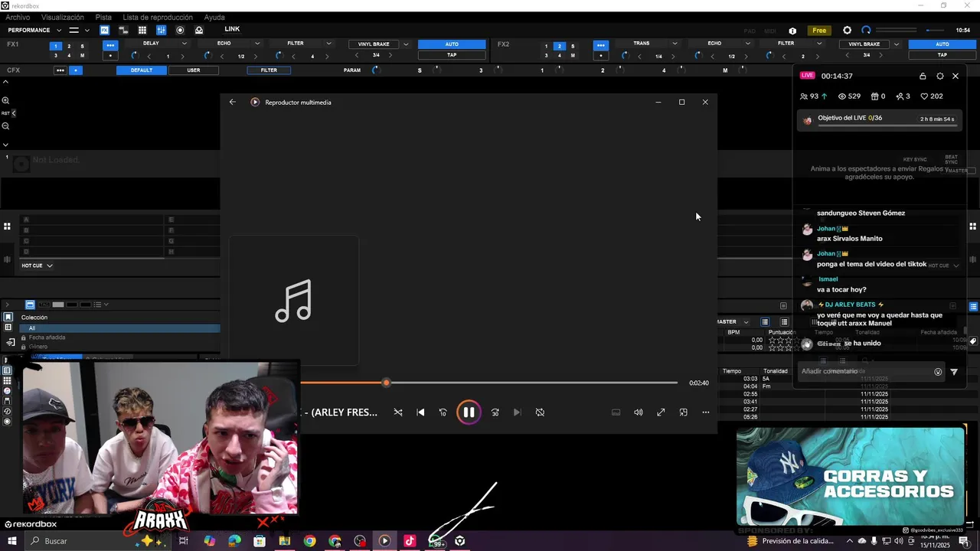Open rekordbox settings gear icon

click(847, 31)
